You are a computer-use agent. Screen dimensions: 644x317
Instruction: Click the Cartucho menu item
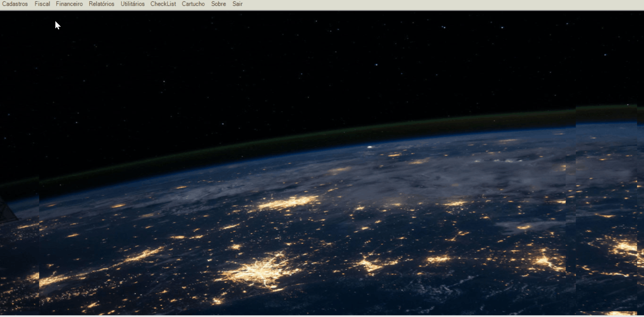tap(193, 4)
